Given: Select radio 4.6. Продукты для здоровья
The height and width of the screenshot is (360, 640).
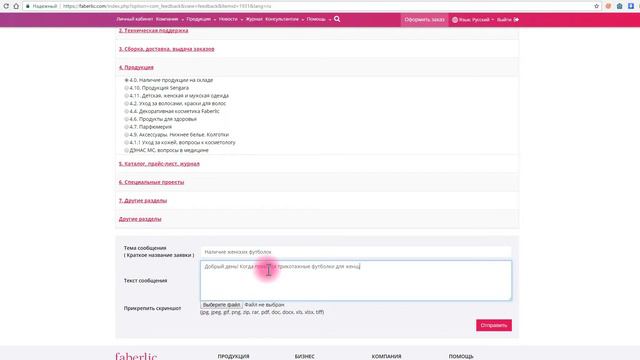Looking at the screenshot, I should pos(127,119).
